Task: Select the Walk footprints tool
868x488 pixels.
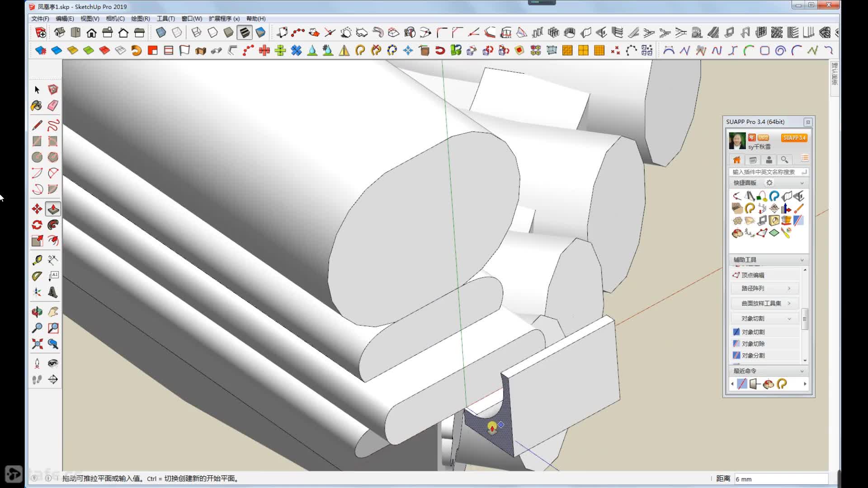Action: click(x=37, y=380)
